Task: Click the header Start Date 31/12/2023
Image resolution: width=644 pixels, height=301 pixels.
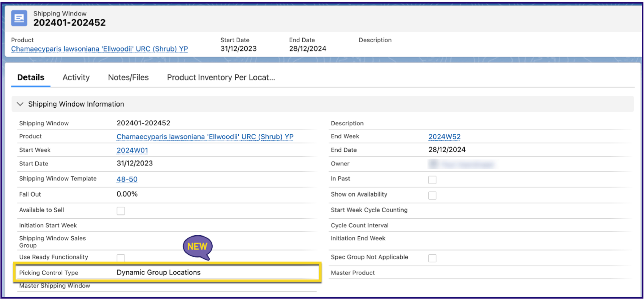Action: coord(238,48)
